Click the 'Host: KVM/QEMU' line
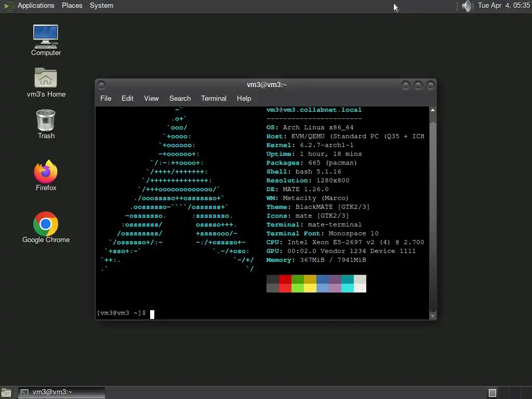Viewport: 532px width, 399px height. [x=345, y=137]
